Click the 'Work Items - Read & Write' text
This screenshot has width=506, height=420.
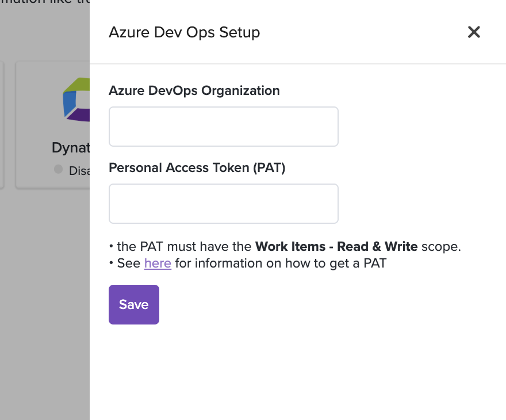pyautogui.click(x=336, y=246)
